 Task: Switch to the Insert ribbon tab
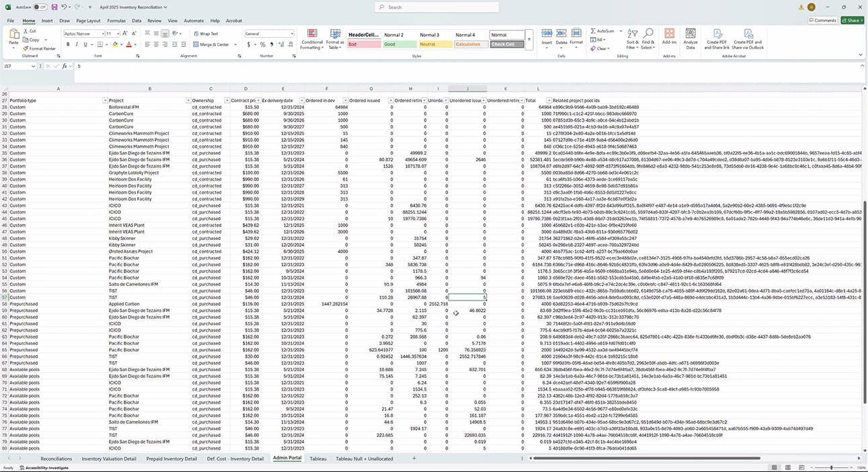pyautogui.click(x=47, y=21)
